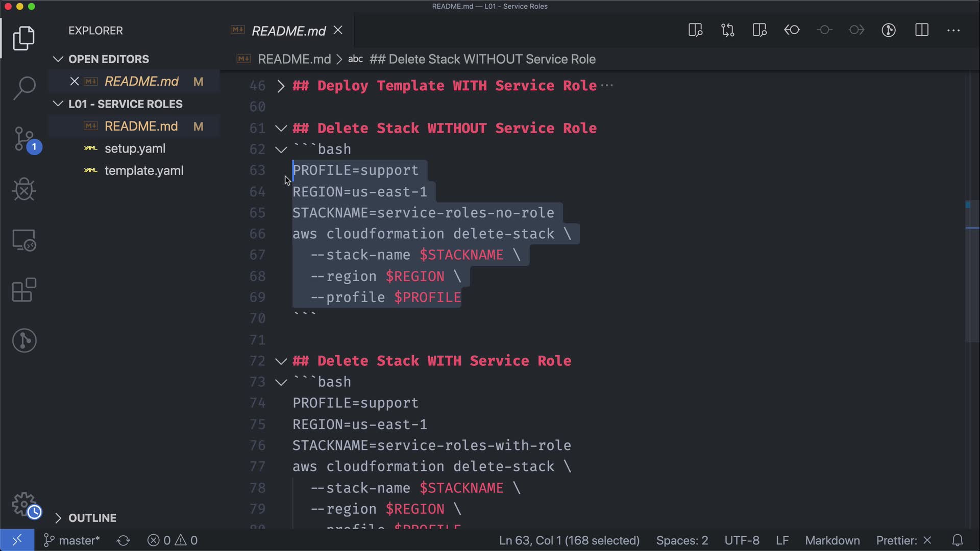Open template.yaml in the explorer
This screenshot has height=551, width=980.
click(x=143, y=170)
